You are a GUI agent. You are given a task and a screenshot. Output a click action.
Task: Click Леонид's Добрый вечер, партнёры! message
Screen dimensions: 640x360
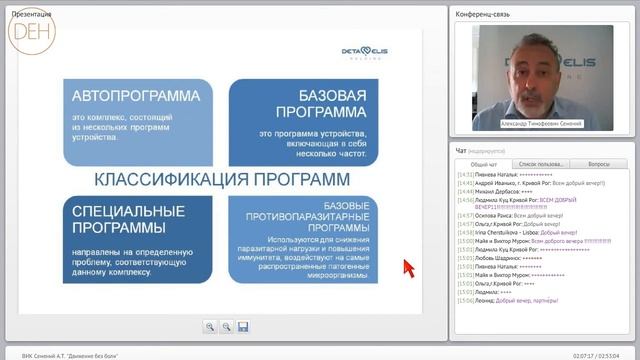coord(508,301)
